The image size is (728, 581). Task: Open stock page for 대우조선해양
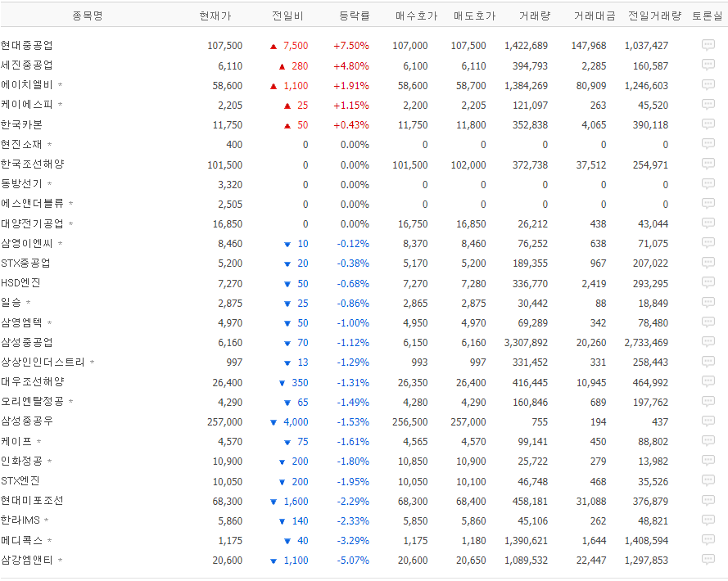click(x=32, y=382)
